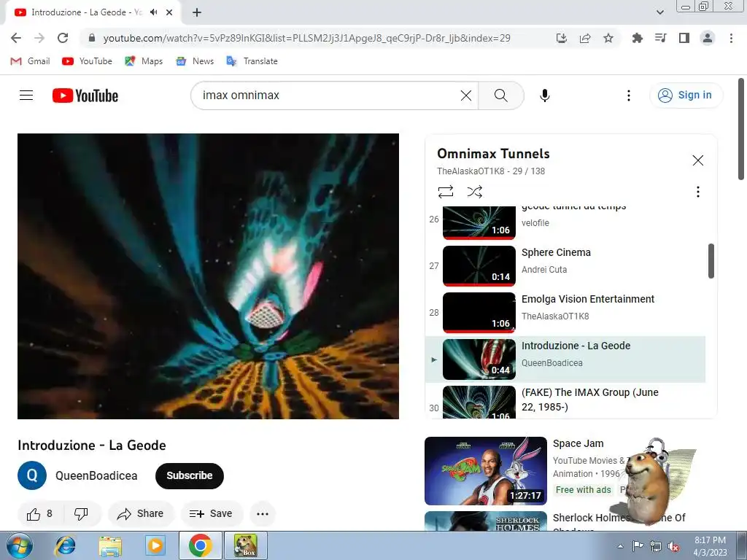Image resolution: width=747 pixels, height=560 pixels.
Task: Start voice search with microphone
Action: pos(544,96)
